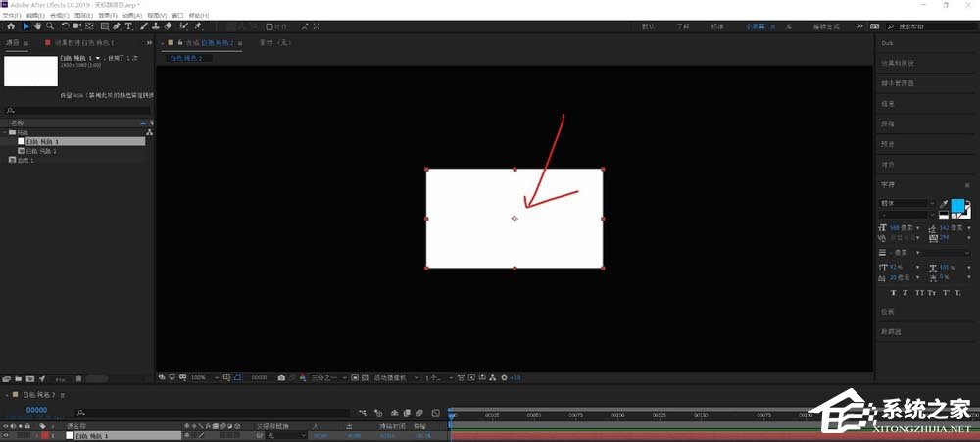This screenshot has height=442, width=980.
Task: Click the Home icon in the toolbar
Action: (11, 26)
